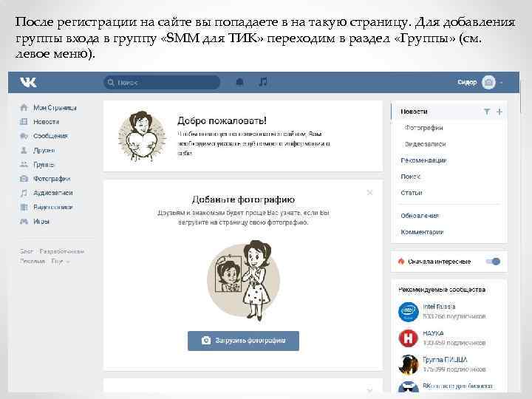Screen dimensions: 532x399
Task: Open the account menu arrow beside the avatar
Action: pos(501,83)
